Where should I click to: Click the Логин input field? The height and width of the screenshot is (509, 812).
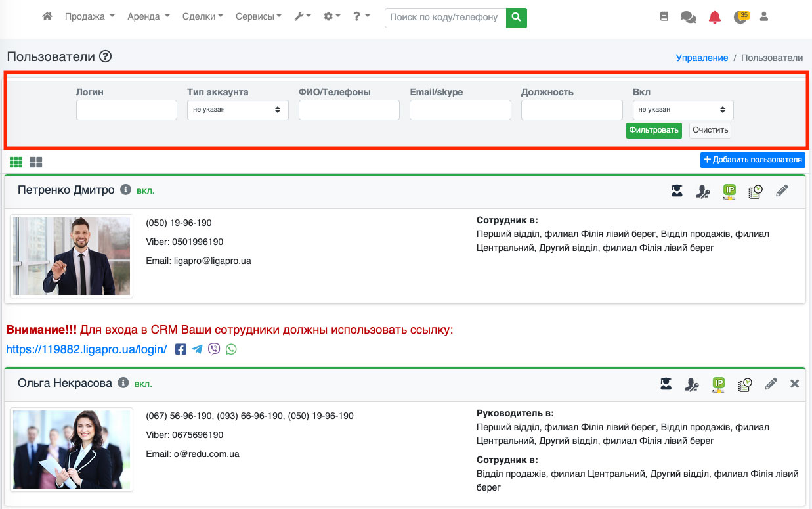[x=127, y=110]
